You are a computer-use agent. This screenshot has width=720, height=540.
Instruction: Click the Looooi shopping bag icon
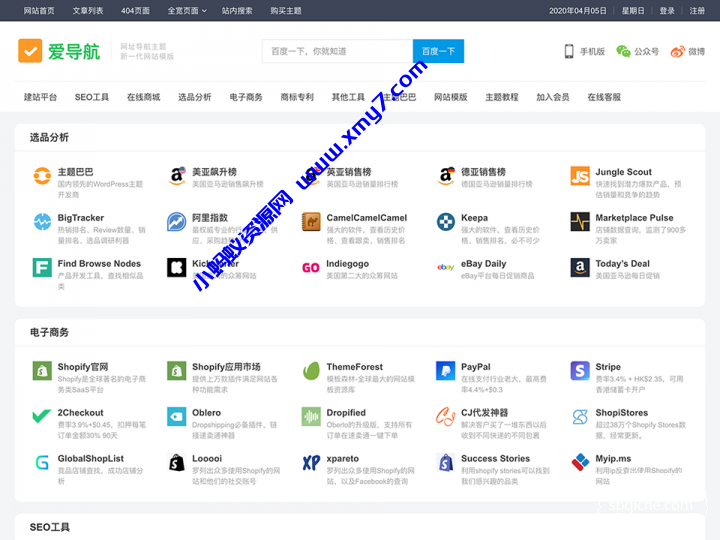point(177,462)
